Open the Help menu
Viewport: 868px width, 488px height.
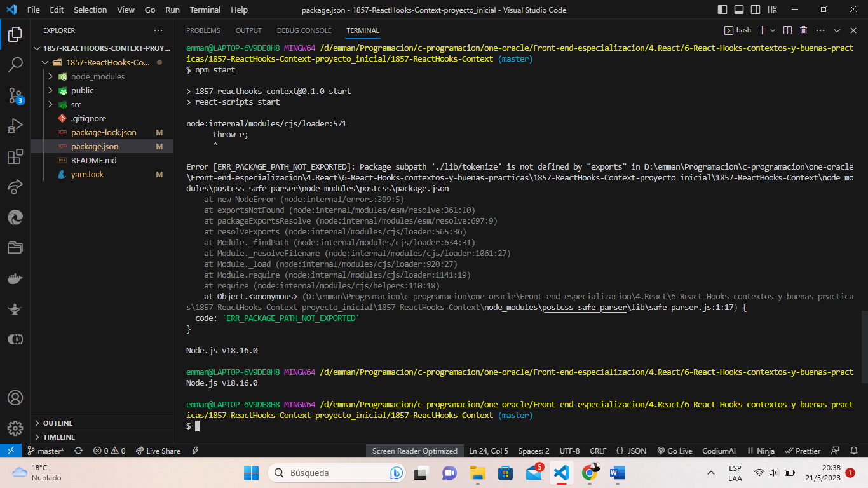click(x=240, y=10)
